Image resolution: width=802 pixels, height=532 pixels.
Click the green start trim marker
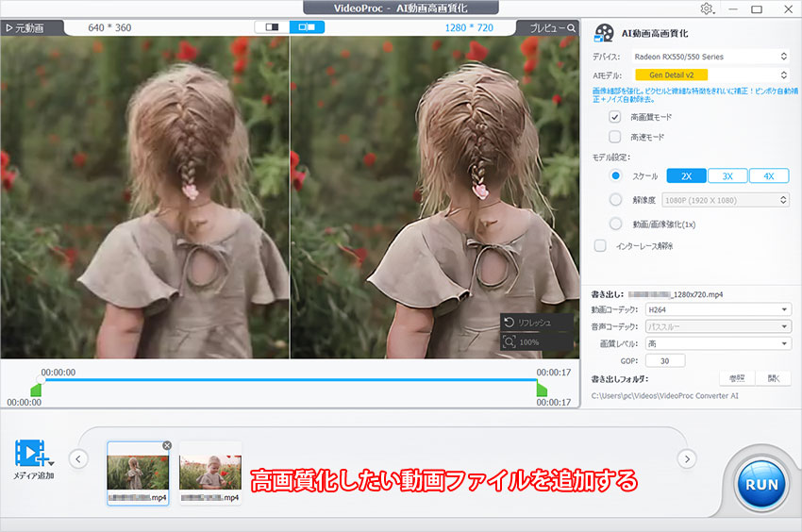36,391
